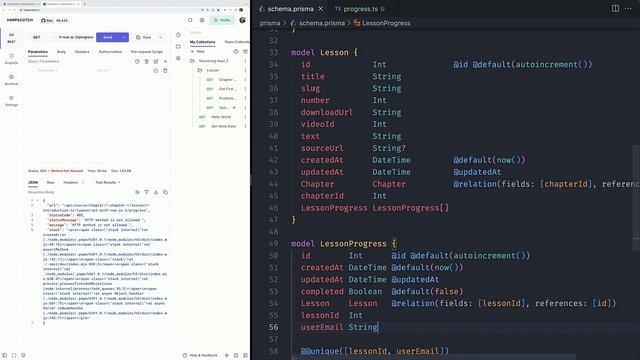
Task: Open the History panel icon
Action: (x=178, y=35)
